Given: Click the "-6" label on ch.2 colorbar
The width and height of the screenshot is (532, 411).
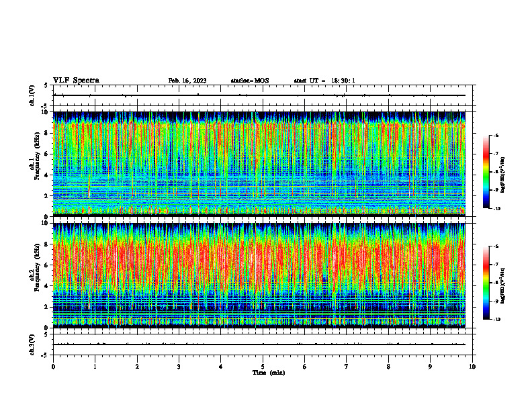Looking at the screenshot, I should [495, 246].
